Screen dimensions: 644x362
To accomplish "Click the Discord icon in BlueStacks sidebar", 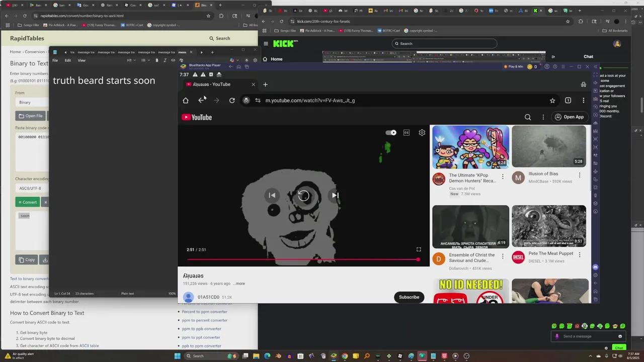I will (596, 267).
